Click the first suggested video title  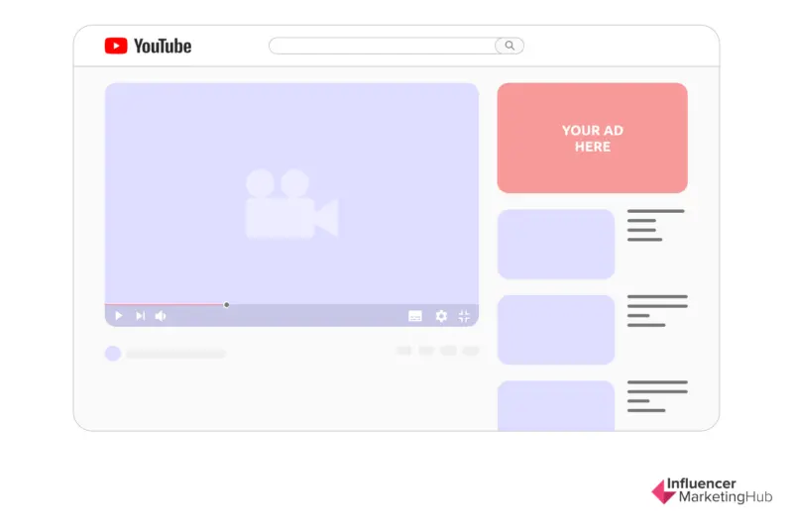pos(655,225)
